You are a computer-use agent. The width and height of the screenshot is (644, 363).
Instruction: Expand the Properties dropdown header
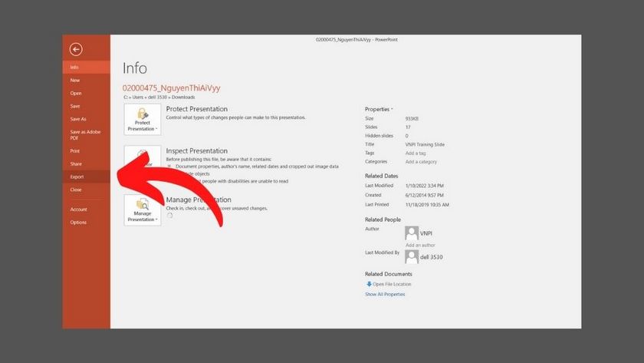point(379,109)
